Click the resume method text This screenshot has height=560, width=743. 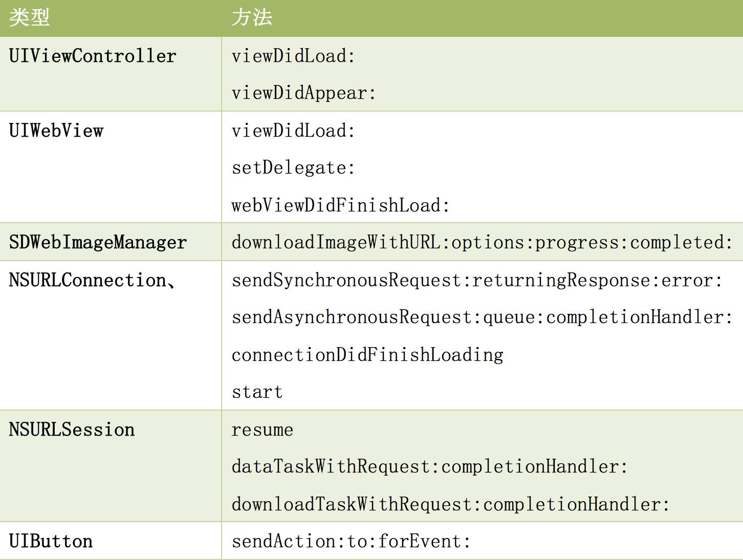point(262,429)
